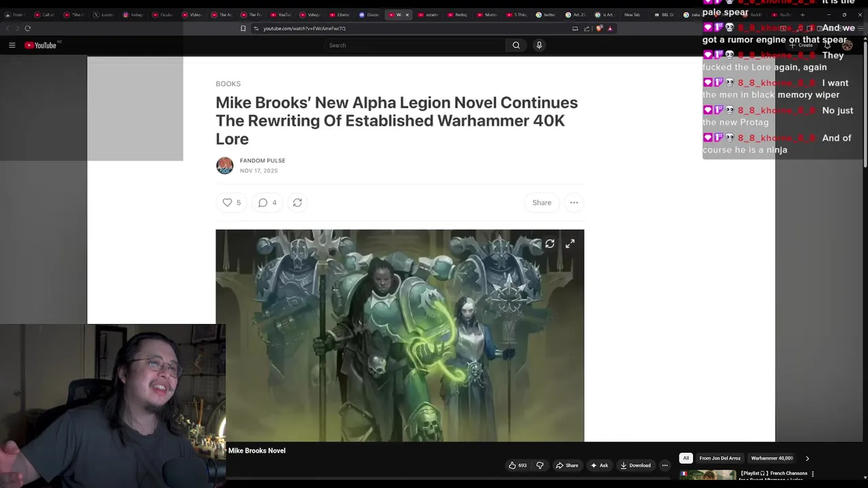Viewport: 868px width, 488px height.
Task: Reload the page with the refresh button
Action: [28, 28]
